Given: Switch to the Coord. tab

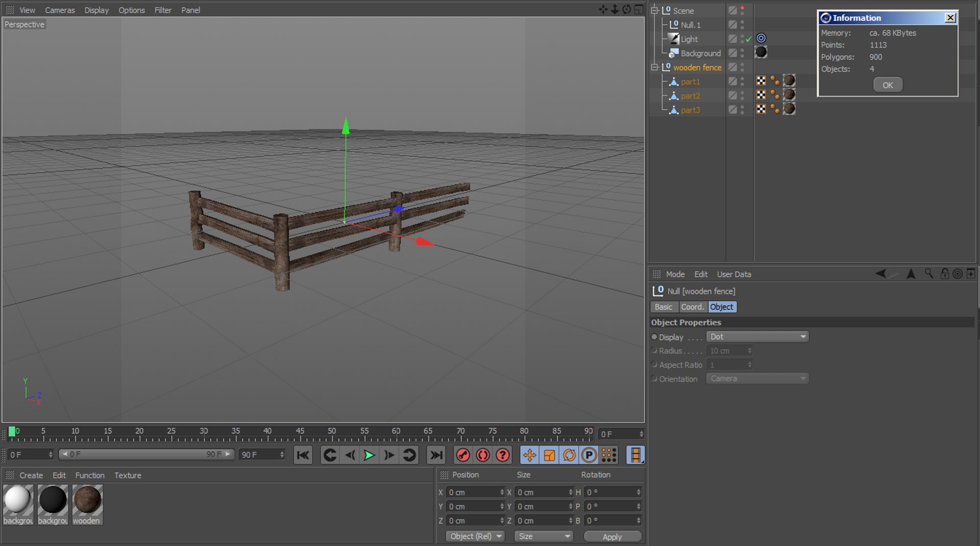Looking at the screenshot, I should click(693, 306).
